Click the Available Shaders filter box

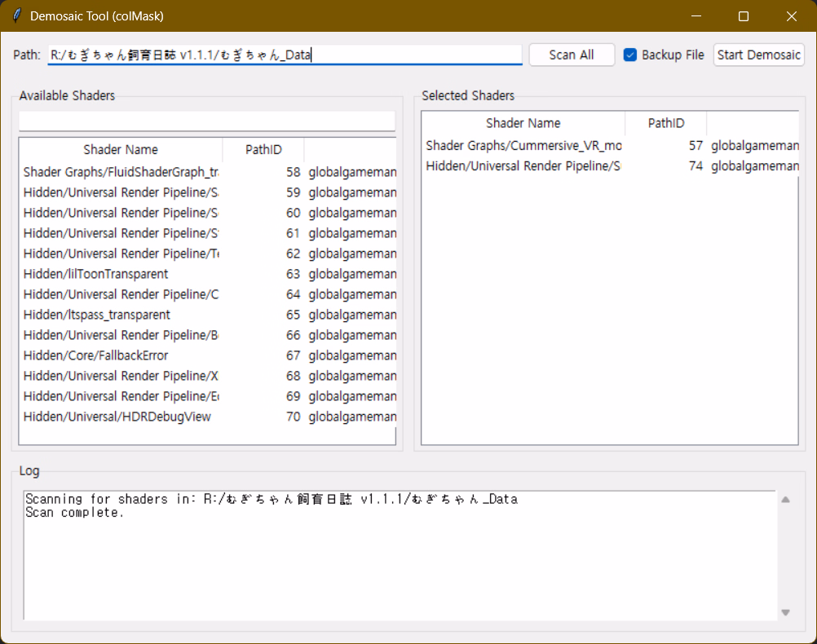click(206, 121)
